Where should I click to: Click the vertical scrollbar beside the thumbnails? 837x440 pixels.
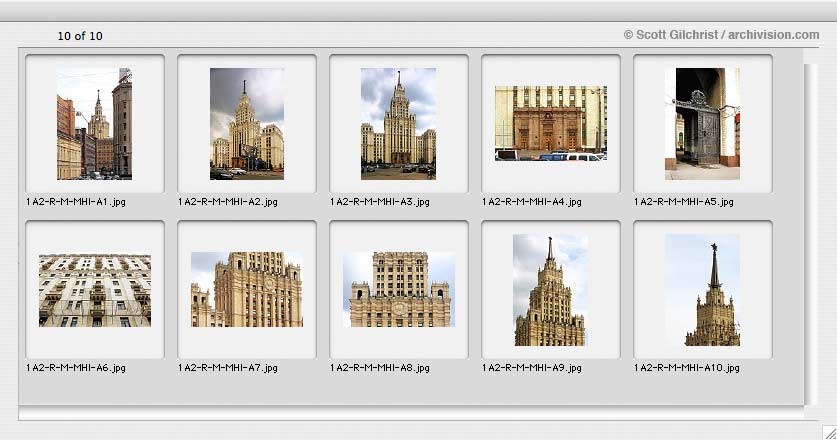coord(811,234)
